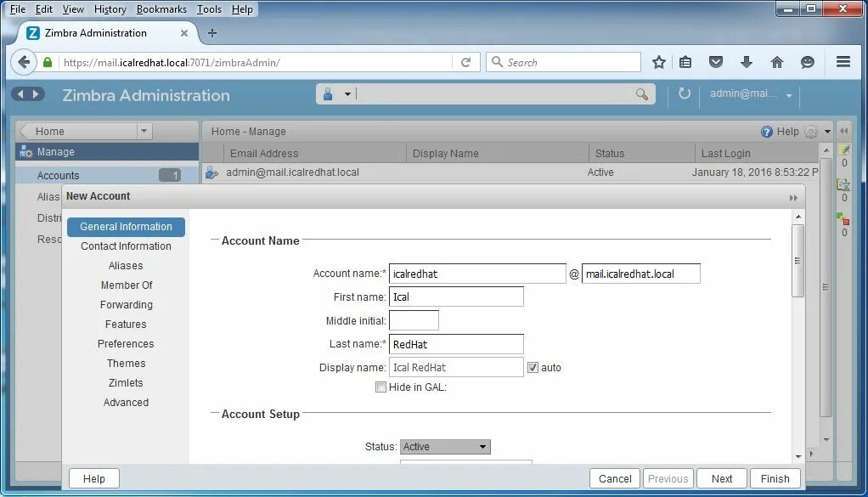Viewport: 868px width, 497px height.
Task: Click the chat smiley icon in toolbar
Action: point(807,62)
